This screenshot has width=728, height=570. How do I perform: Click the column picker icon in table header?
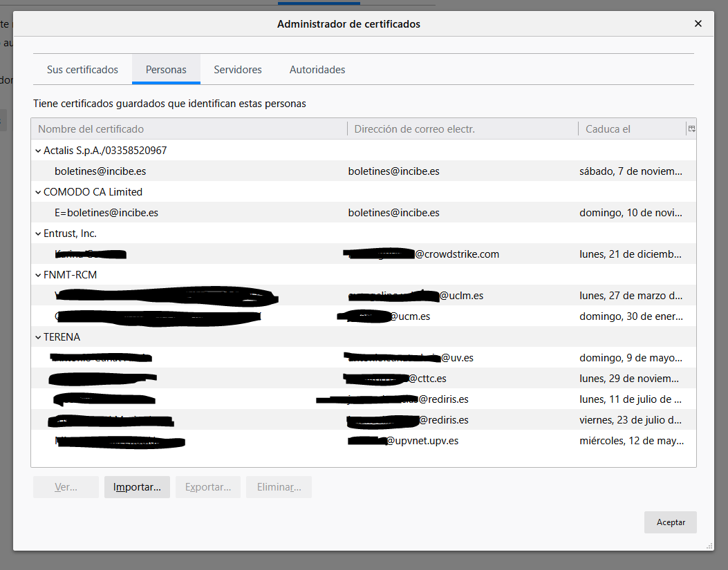(x=691, y=129)
